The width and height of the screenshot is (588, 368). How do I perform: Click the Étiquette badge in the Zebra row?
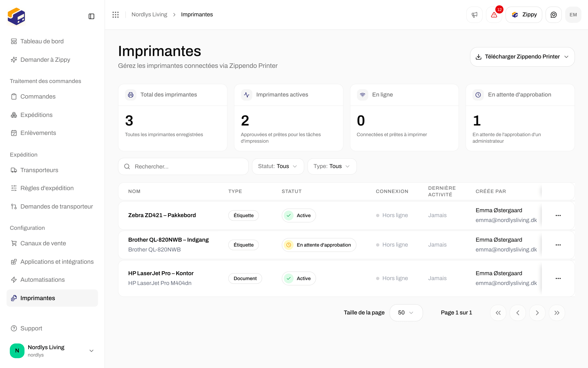[x=243, y=215]
